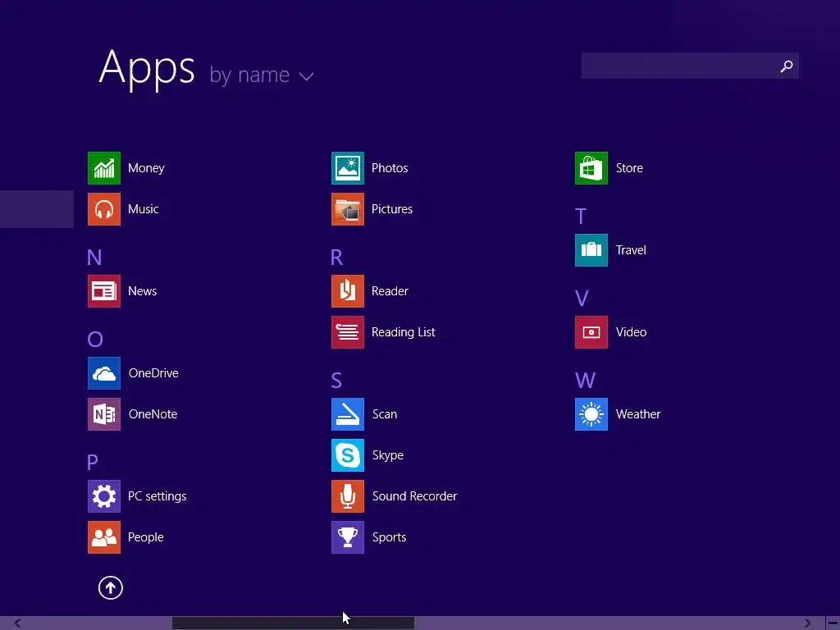Open the Photos app icon
The width and height of the screenshot is (840, 630).
click(x=348, y=168)
